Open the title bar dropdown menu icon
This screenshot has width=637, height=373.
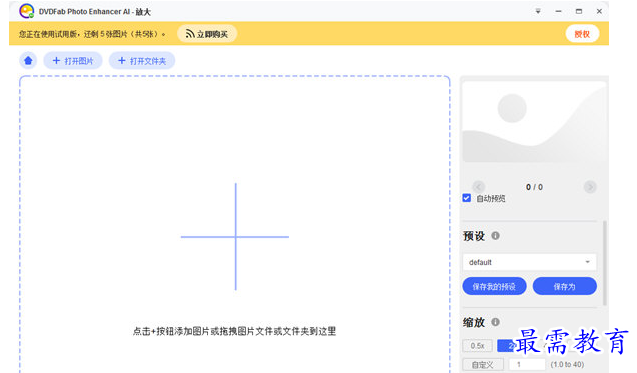coord(538,11)
